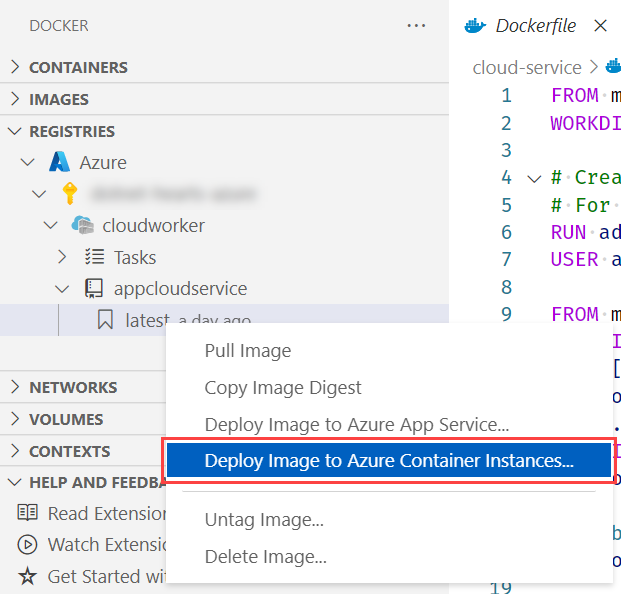Click the DOCKER panel title
Image resolution: width=621 pixels, height=594 pixels.
click(x=59, y=26)
